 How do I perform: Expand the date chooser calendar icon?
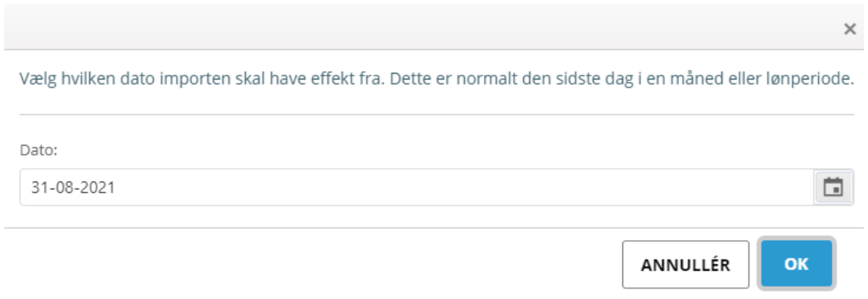(834, 188)
